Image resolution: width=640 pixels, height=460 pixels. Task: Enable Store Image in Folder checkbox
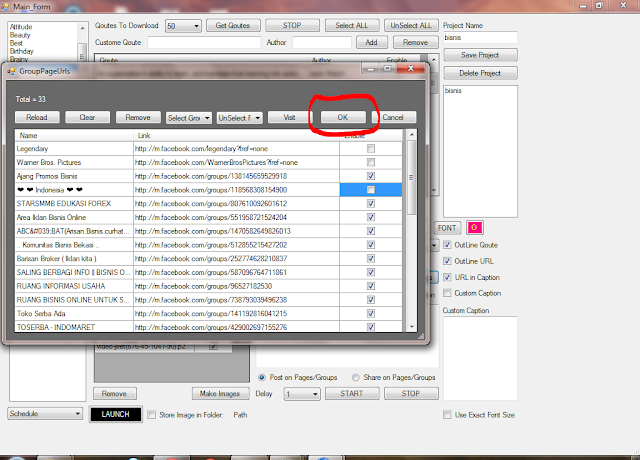tap(151, 415)
